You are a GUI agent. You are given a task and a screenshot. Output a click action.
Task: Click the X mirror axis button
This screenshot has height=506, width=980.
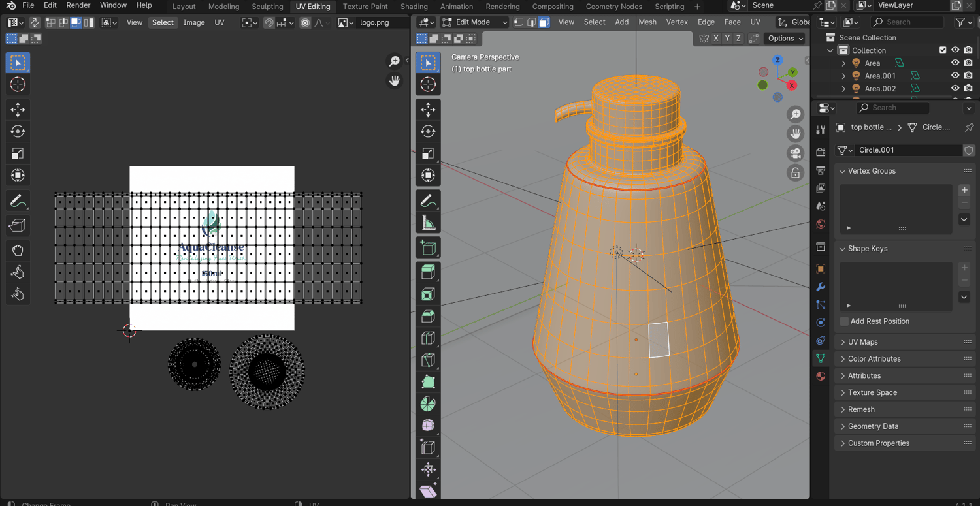[x=716, y=39]
